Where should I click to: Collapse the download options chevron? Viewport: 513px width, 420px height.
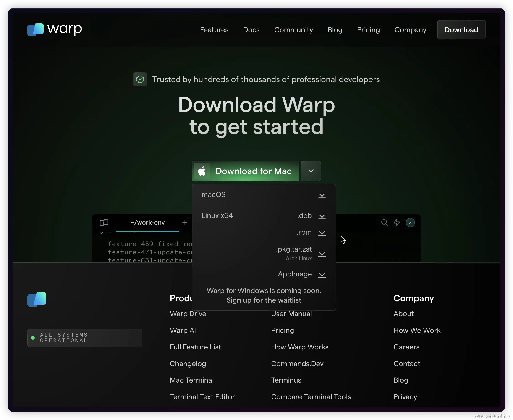311,171
